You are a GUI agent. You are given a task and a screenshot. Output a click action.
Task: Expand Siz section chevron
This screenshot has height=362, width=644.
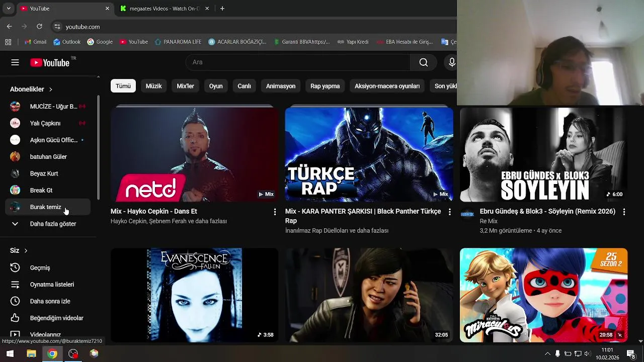(26, 250)
